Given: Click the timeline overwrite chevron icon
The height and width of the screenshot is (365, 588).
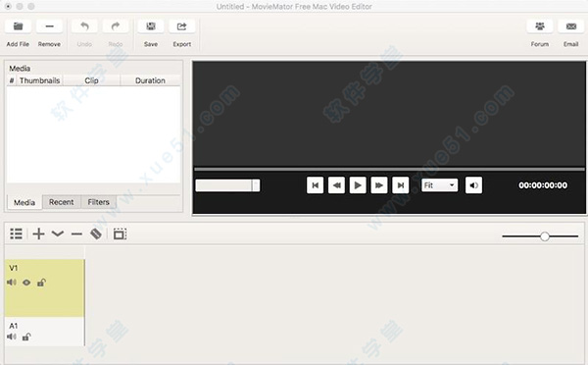Looking at the screenshot, I should [58, 234].
